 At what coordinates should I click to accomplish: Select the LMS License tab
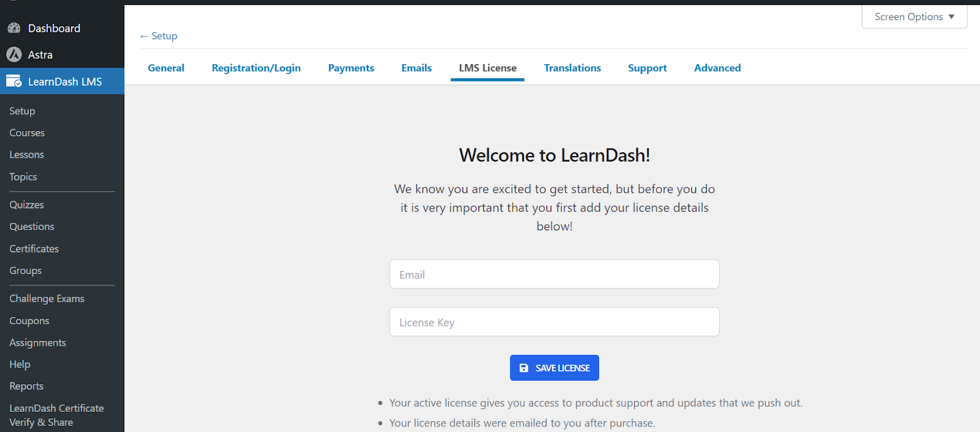coord(488,68)
